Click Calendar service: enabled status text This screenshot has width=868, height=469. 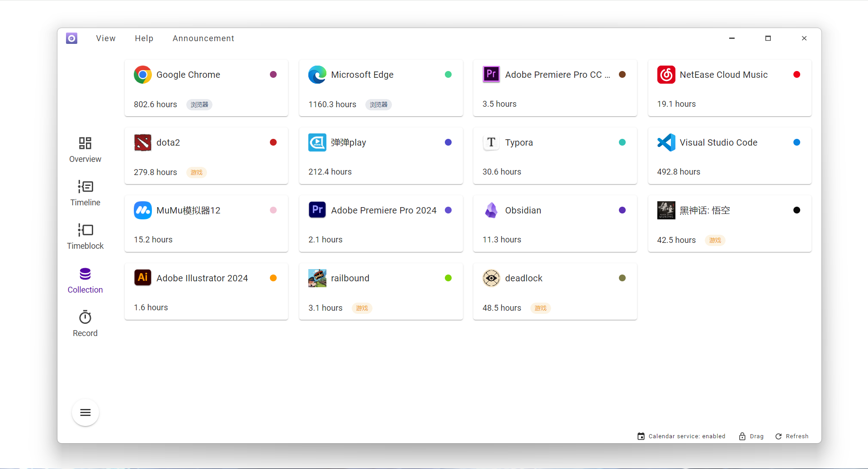(687, 436)
